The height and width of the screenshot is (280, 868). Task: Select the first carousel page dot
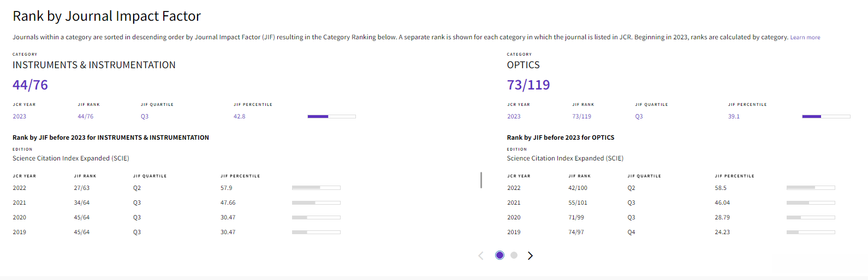500,255
